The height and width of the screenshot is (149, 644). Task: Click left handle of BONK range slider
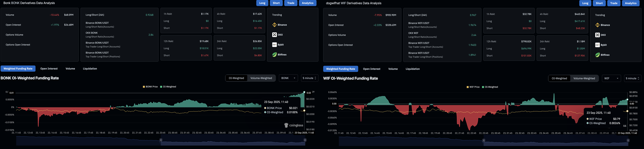(x=161, y=140)
